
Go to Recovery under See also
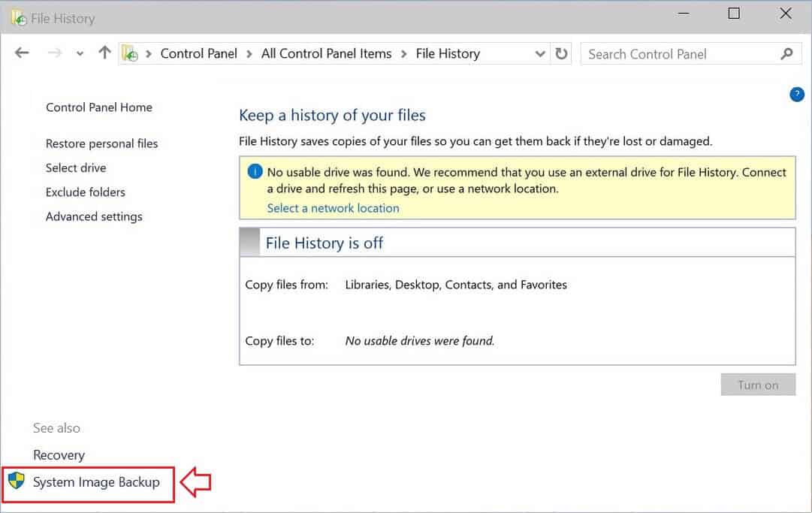click(x=59, y=454)
